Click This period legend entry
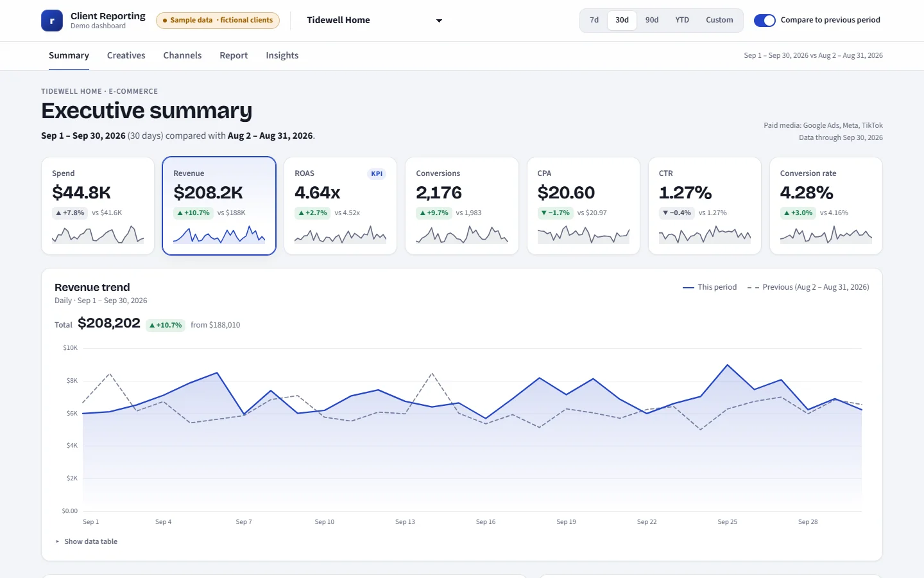 pyautogui.click(x=710, y=287)
